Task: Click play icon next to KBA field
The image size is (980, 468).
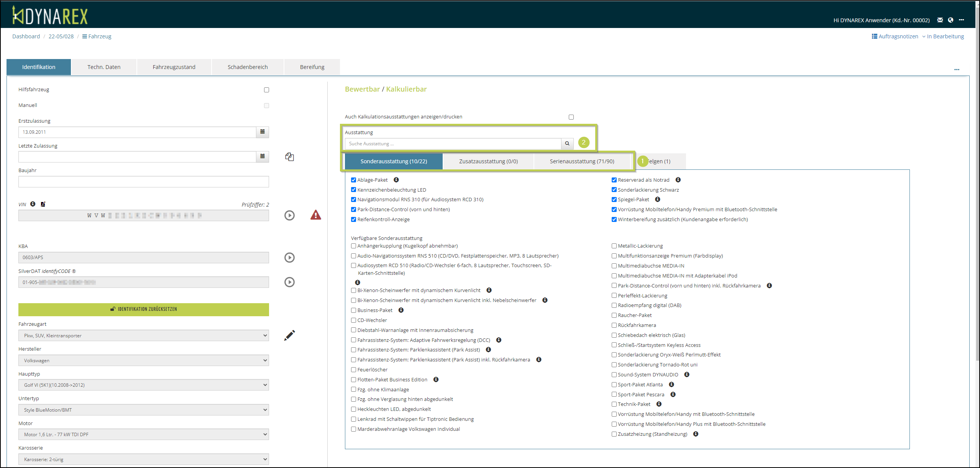Action: tap(289, 258)
